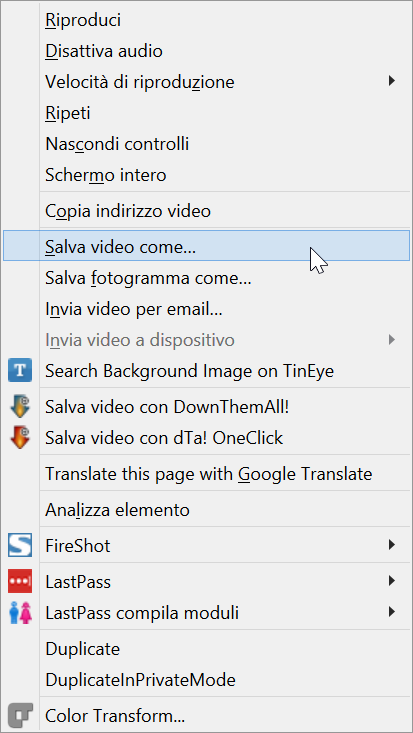Choose Salva video come...

207,245
